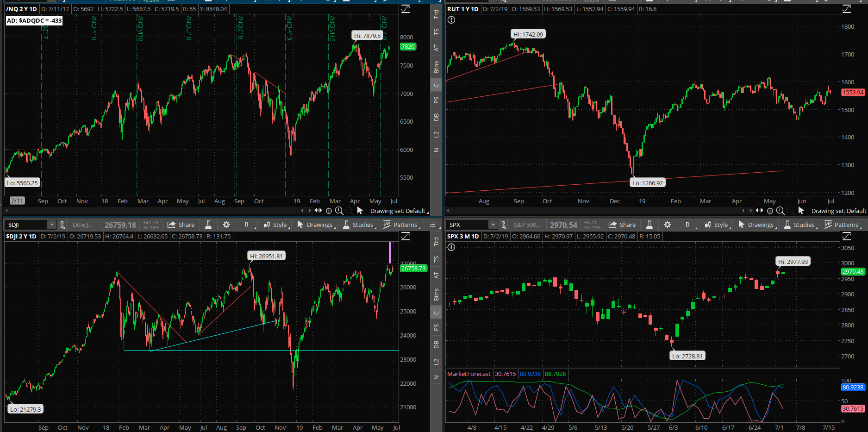868x432 pixels.
Task: Open thinkLog flask icon on SPX toolbar
Action: [x=649, y=225]
